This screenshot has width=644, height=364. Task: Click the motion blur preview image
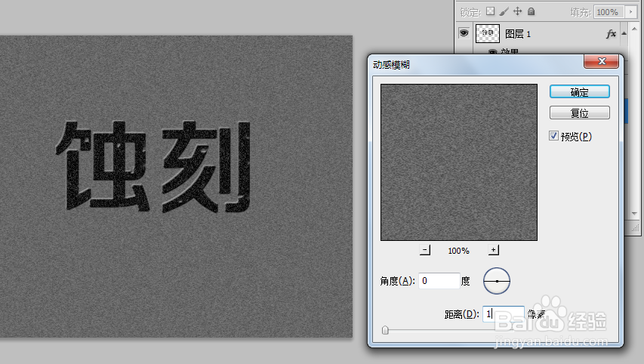pyautogui.click(x=459, y=162)
